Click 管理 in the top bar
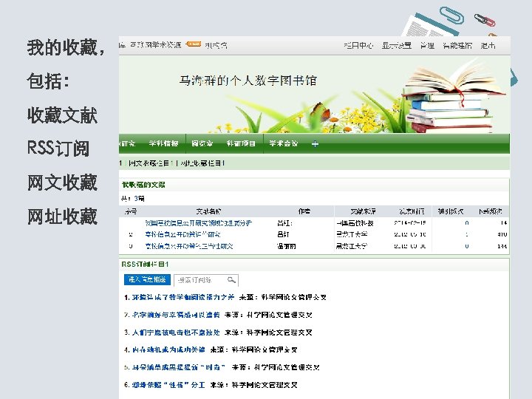The height and width of the screenshot is (399, 532). [427, 46]
